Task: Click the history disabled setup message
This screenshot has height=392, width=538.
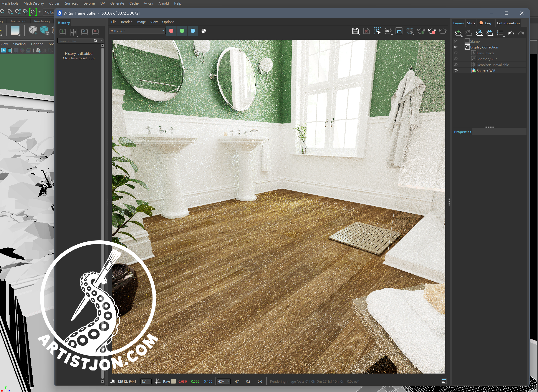Action: click(x=79, y=56)
